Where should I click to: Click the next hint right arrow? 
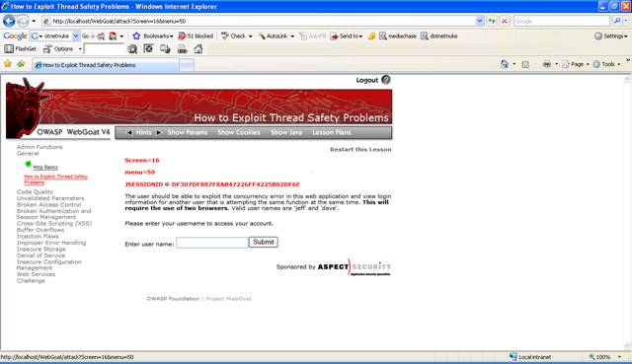[159, 132]
